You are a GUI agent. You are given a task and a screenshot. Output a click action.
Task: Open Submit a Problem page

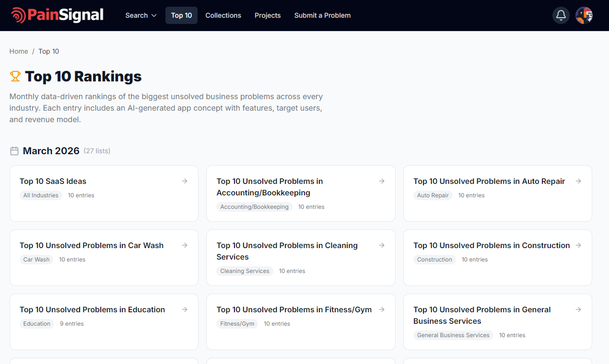(x=322, y=15)
